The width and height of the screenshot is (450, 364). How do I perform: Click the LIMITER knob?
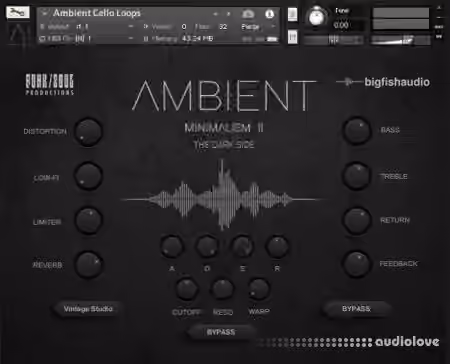pyautogui.click(x=88, y=220)
